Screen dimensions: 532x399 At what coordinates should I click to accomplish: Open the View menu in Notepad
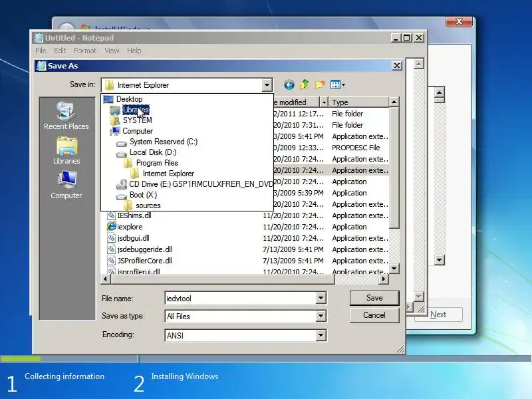[112, 51]
